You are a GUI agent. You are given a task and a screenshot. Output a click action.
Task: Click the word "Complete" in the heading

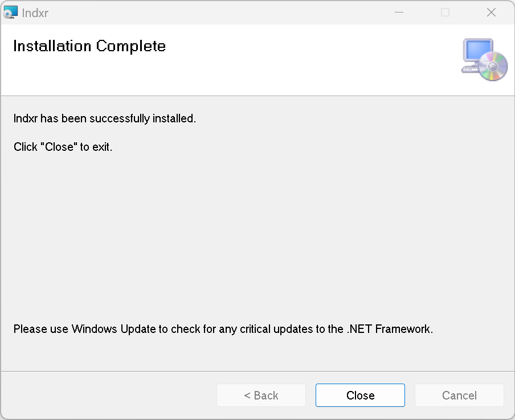(130, 46)
